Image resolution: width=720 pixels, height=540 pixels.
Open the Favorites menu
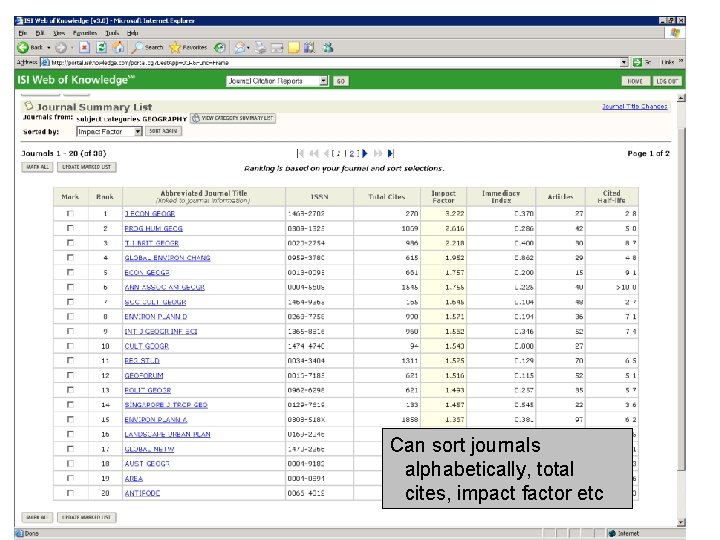coord(85,33)
